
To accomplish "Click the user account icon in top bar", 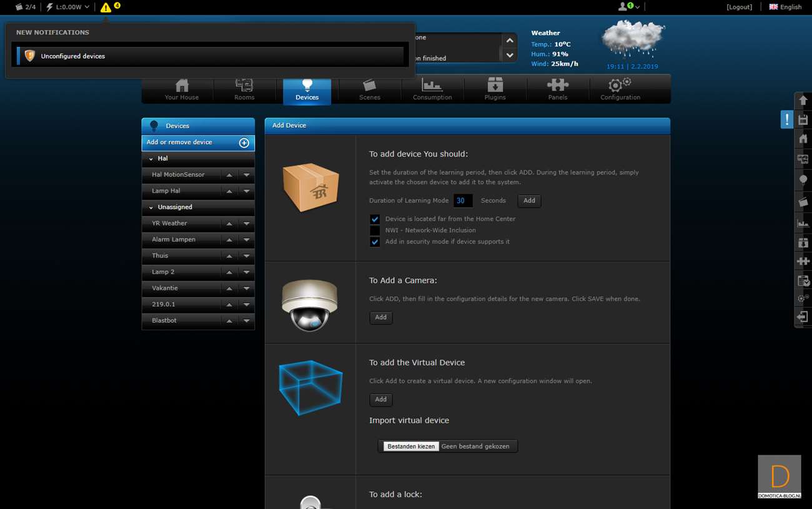I will [623, 7].
